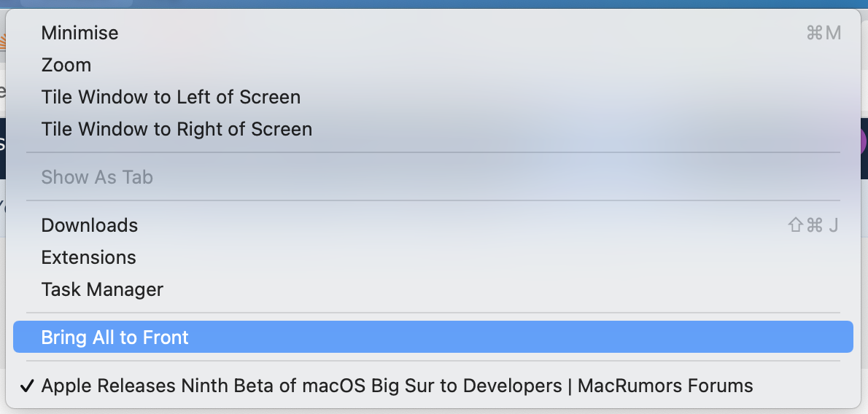Open the Extensions page entry
This screenshot has height=414, width=868.
click(88, 257)
